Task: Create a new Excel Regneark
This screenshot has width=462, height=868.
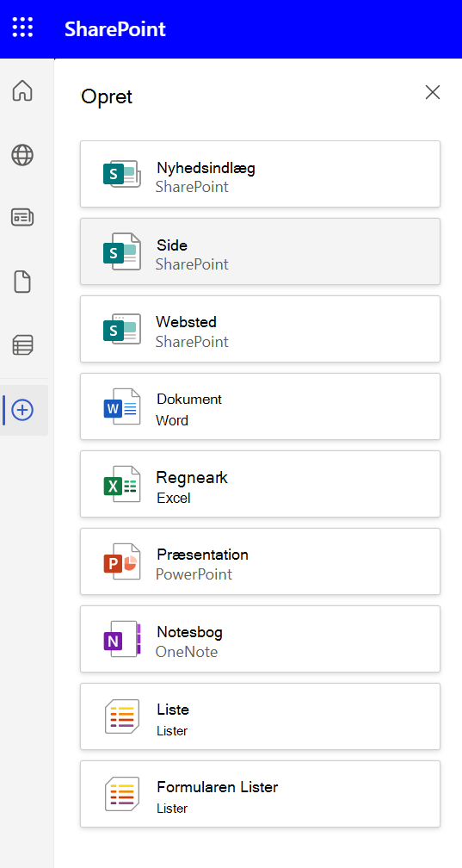Action: click(260, 484)
